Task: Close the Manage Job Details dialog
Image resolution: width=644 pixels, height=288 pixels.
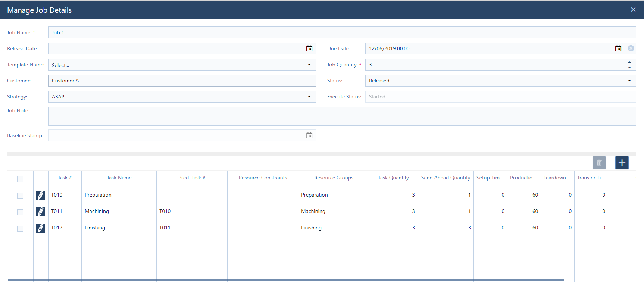Action: pyautogui.click(x=633, y=10)
